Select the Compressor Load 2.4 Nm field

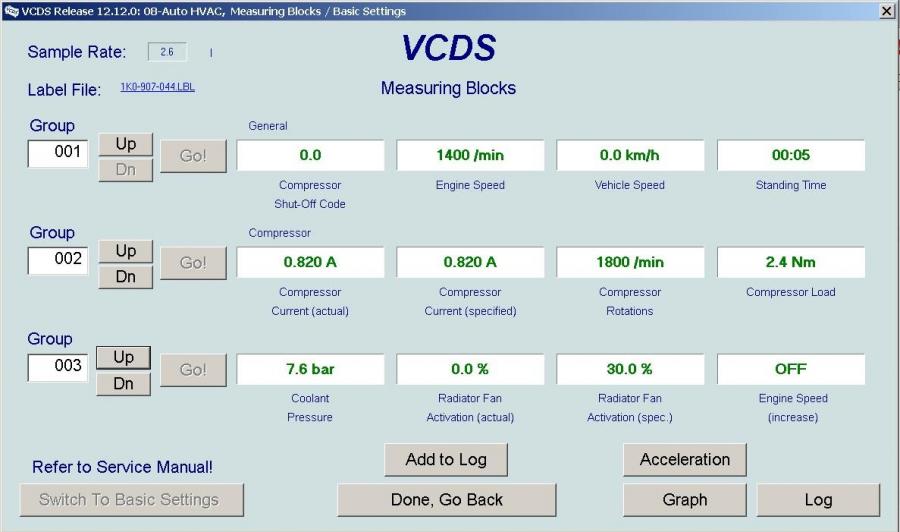pos(790,262)
